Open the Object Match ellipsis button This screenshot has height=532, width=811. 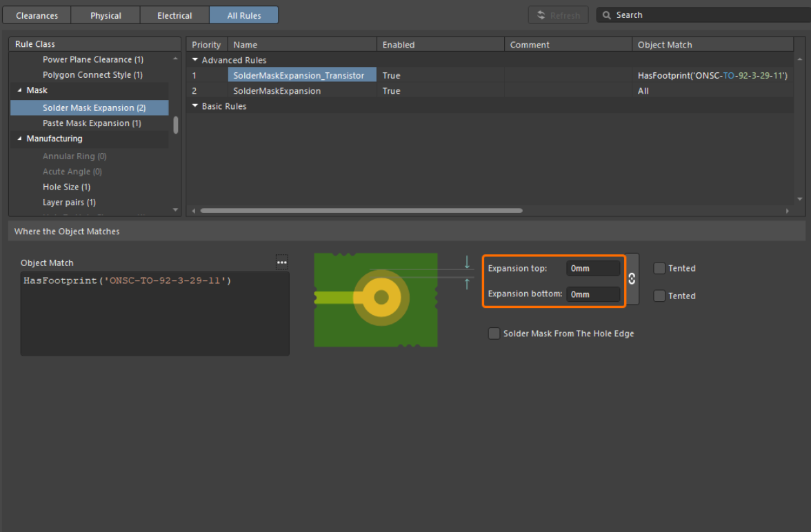(x=281, y=262)
